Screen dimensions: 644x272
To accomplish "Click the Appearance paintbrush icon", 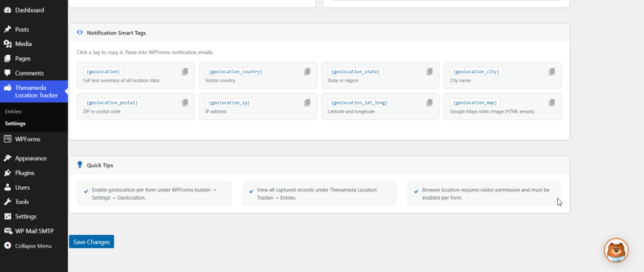I will pos(8,158).
